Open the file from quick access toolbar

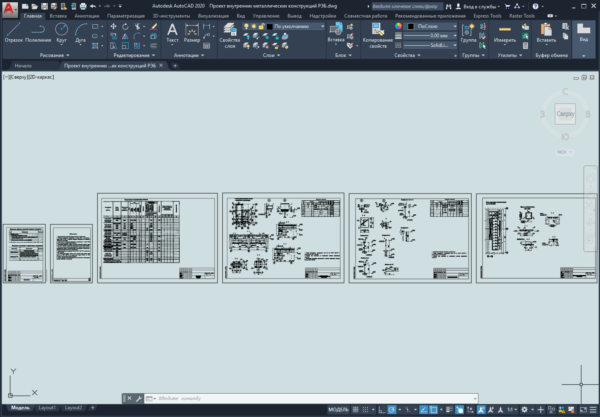(x=34, y=6)
